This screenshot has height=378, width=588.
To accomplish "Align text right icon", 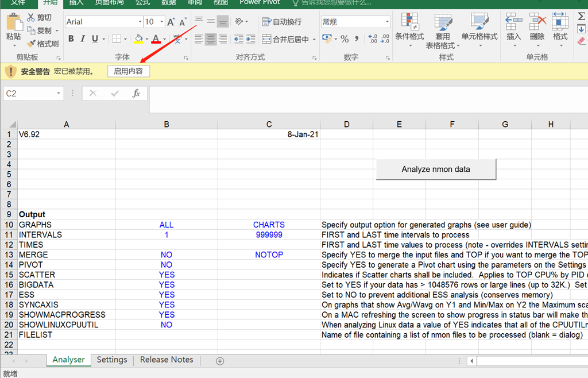I will pyautogui.click(x=223, y=39).
